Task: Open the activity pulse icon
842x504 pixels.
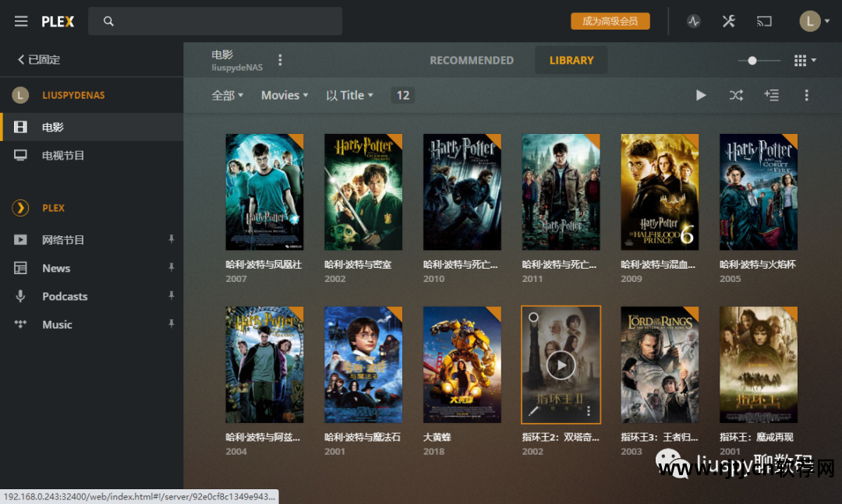Action: (x=693, y=22)
